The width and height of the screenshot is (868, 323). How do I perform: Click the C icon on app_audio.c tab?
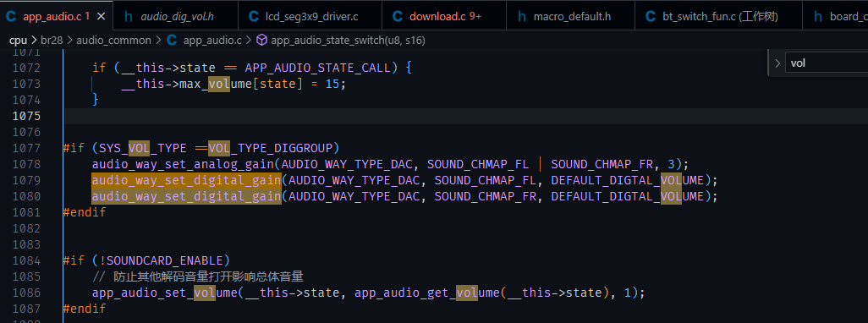[10, 16]
